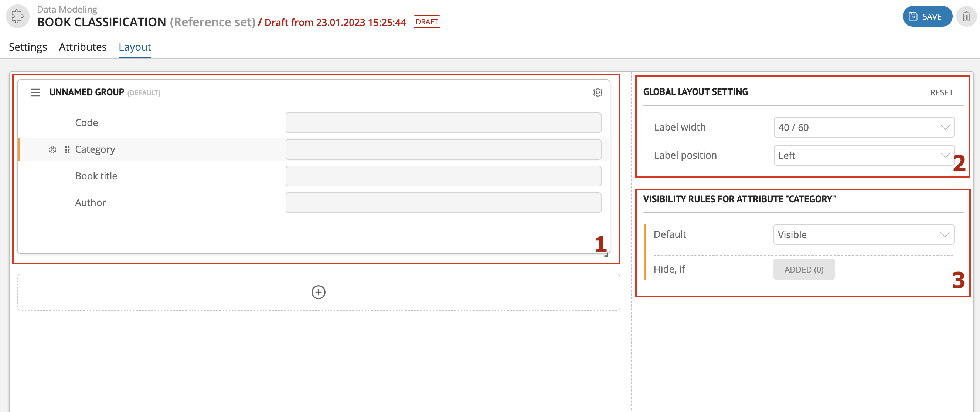Click the (DEFAULT) group tag
This screenshot has width=980, height=412.
point(144,93)
